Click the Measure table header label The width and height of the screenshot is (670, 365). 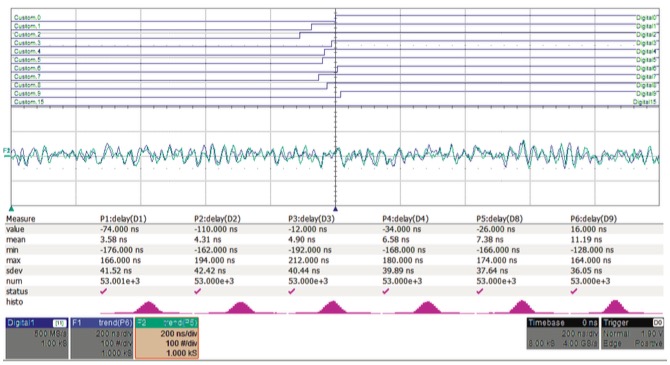[21, 219]
